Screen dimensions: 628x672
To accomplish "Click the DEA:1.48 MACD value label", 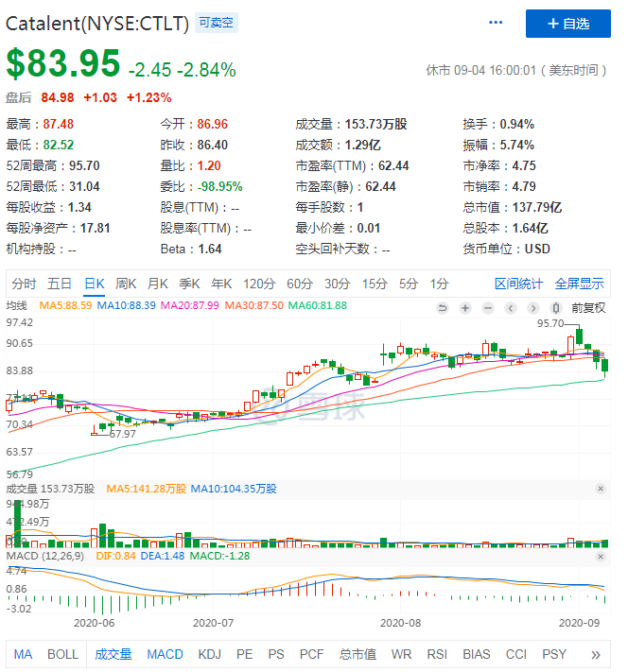I will pyautogui.click(x=163, y=557).
